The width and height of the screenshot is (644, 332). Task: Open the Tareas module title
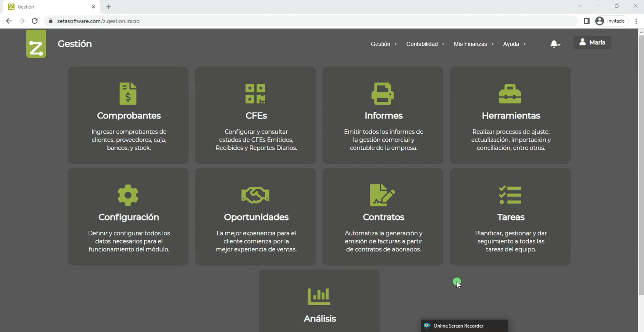coord(511,217)
